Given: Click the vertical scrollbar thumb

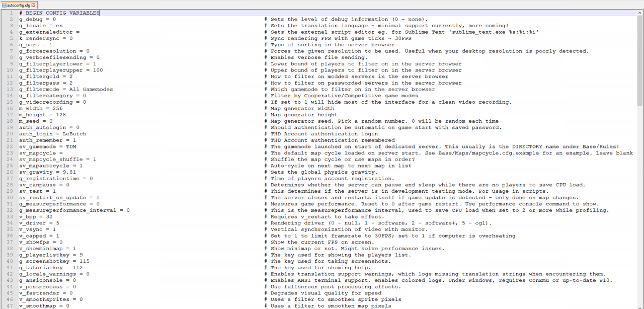Looking at the screenshot, I should 640,60.
